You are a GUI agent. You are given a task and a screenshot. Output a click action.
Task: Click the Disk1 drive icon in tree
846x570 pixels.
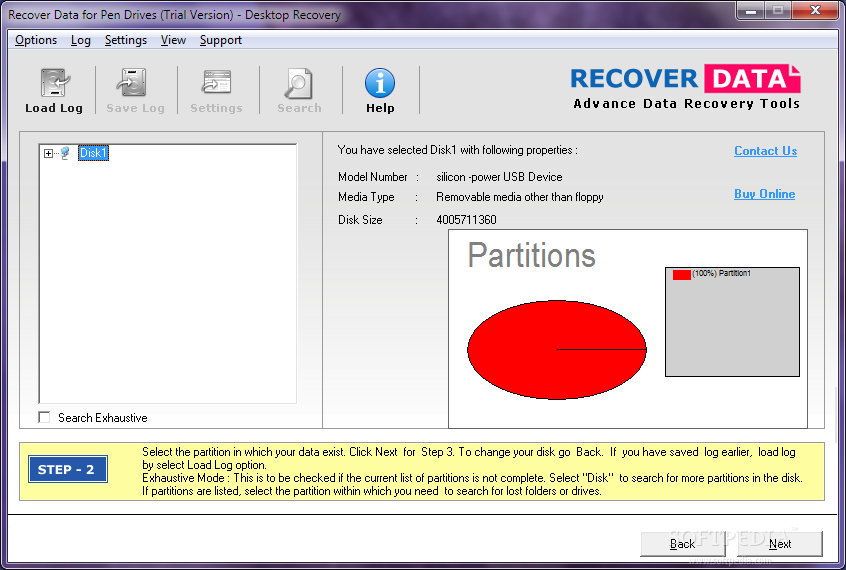click(65, 153)
